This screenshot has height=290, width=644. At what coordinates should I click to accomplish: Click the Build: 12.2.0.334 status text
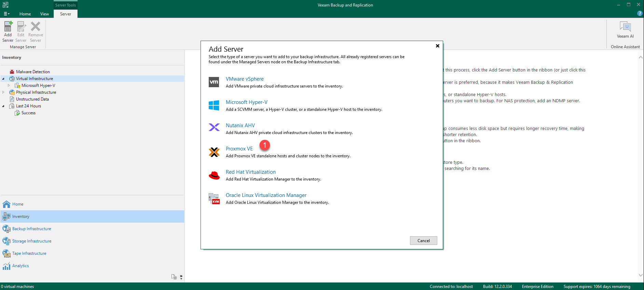[x=497, y=287]
